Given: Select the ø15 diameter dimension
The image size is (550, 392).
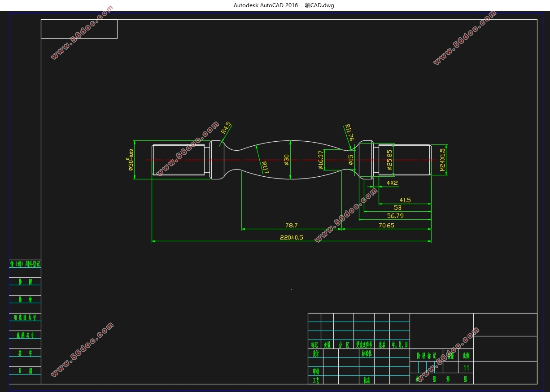Looking at the screenshot, I should (351, 160).
